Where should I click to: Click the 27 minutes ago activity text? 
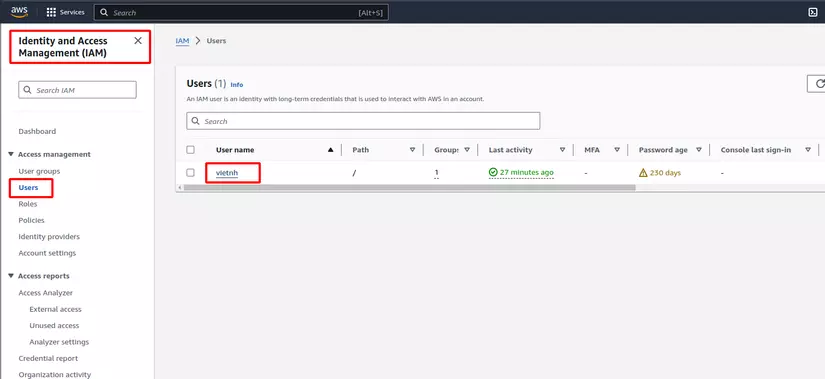pyautogui.click(x=527, y=172)
